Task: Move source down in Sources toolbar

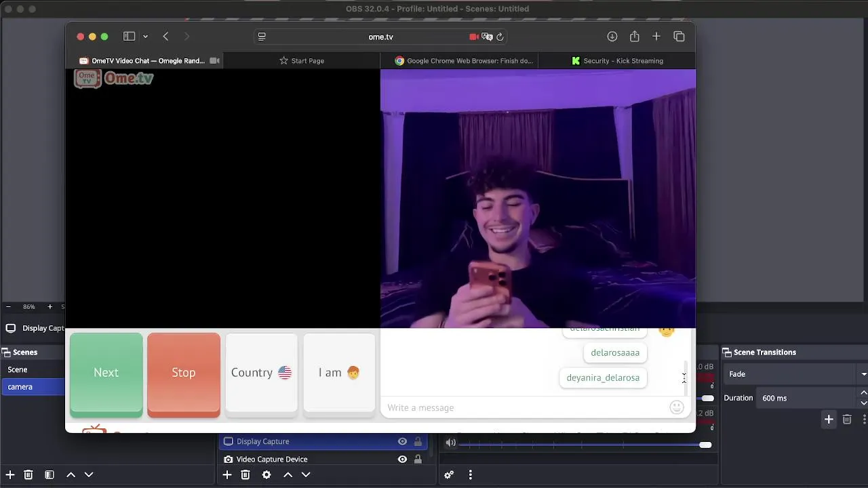Action: (x=306, y=475)
